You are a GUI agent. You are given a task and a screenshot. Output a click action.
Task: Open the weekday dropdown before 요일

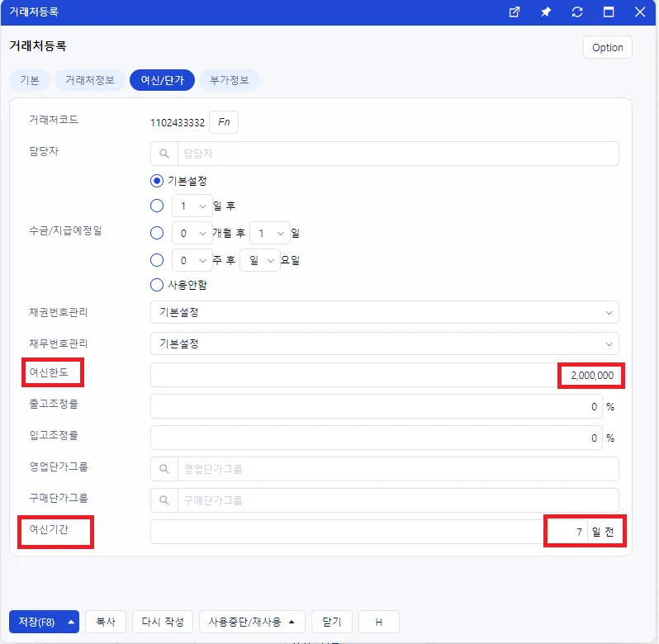[260, 260]
